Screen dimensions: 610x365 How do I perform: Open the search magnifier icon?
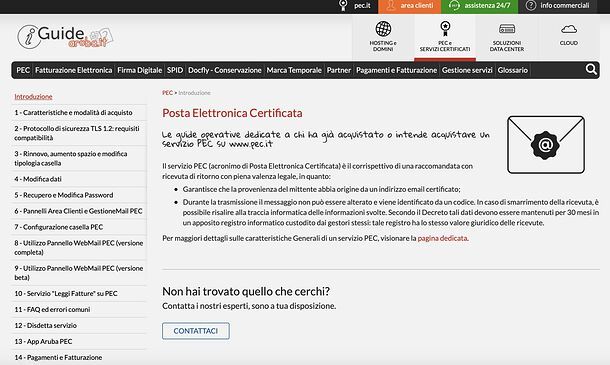tap(591, 70)
